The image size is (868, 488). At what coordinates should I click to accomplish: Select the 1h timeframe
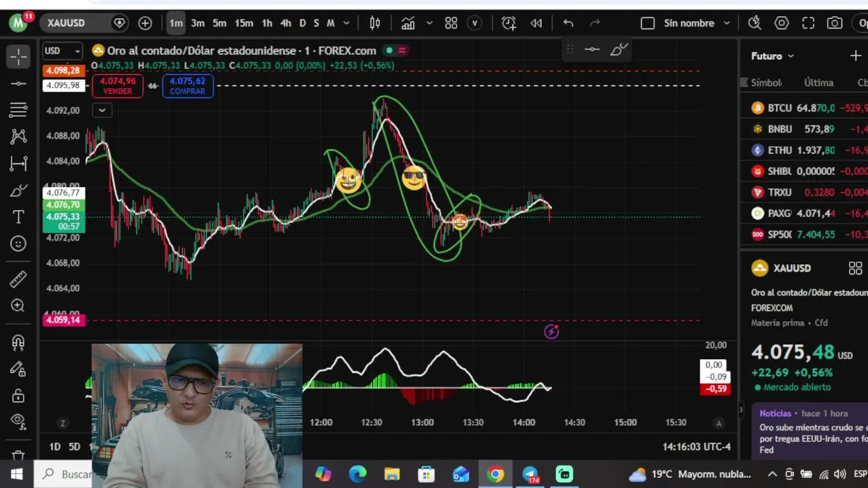[267, 23]
